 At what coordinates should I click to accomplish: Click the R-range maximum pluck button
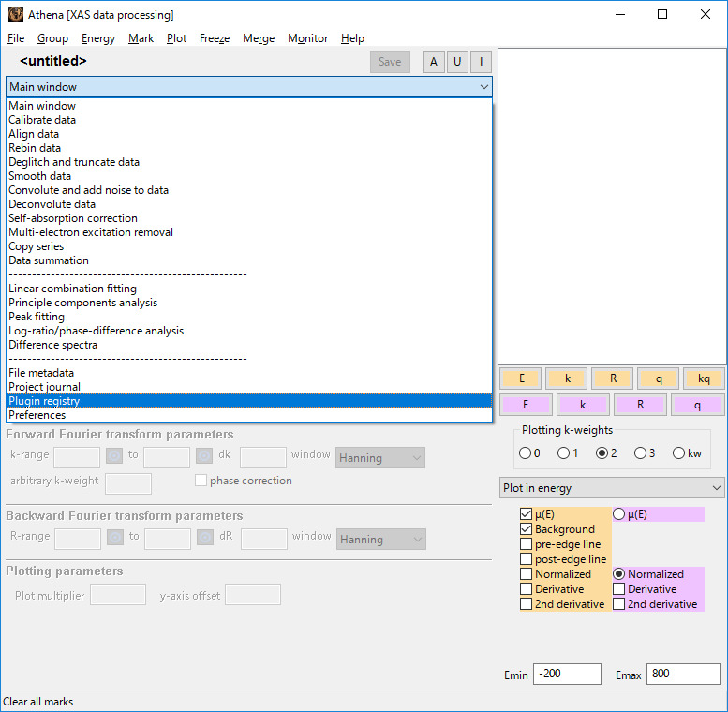pos(205,538)
